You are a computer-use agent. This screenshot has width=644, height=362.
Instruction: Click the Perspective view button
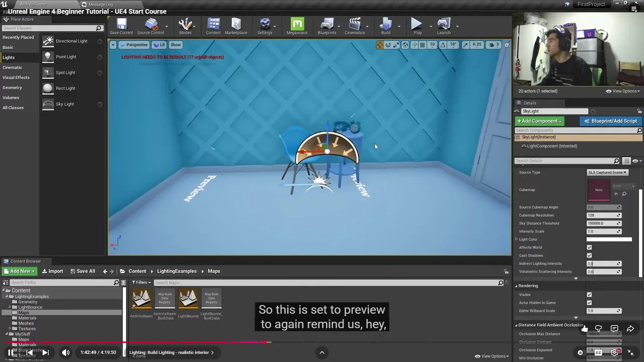[134, 45]
